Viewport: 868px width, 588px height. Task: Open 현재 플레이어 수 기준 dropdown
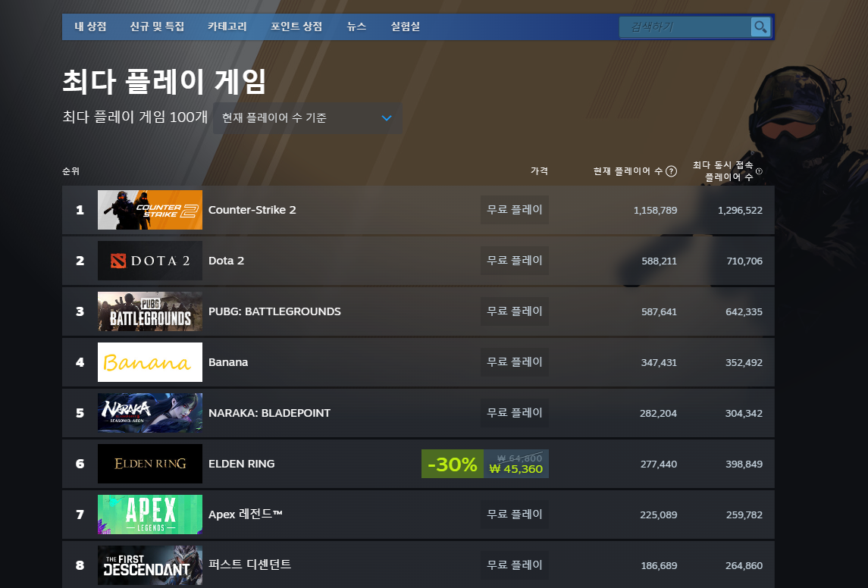307,117
